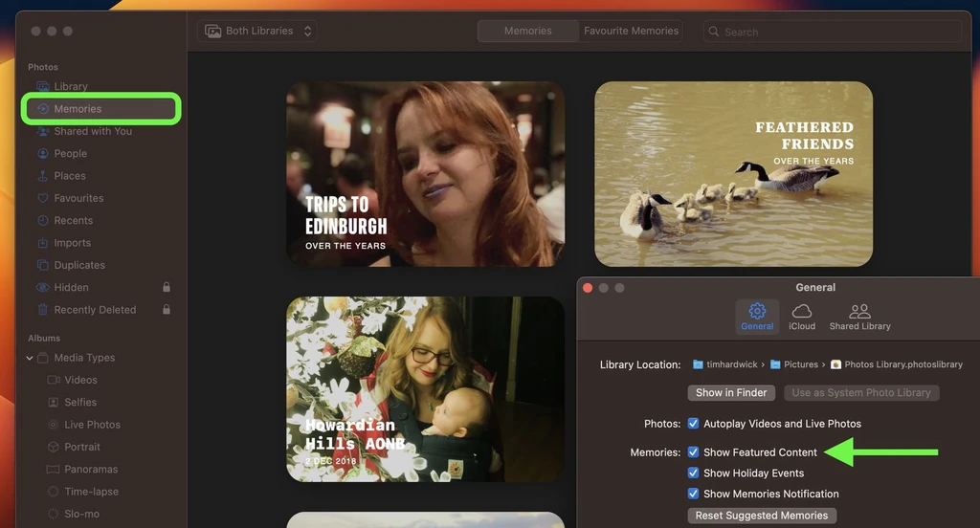Open Trips to Edinburgh memory thumbnail
Image resolution: width=980 pixels, height=528 pixels.
click(x=425, y=174)
